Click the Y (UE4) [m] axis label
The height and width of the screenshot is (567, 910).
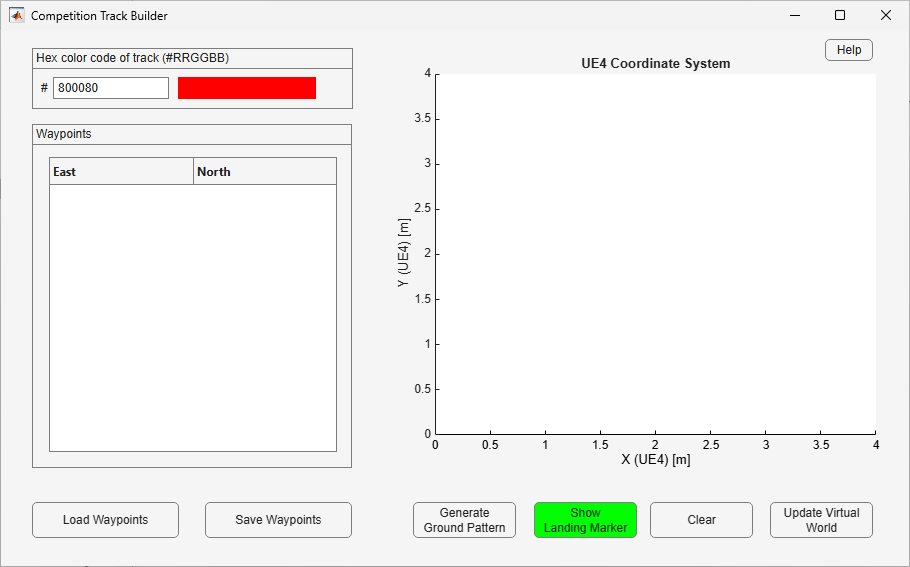[404, 252]
